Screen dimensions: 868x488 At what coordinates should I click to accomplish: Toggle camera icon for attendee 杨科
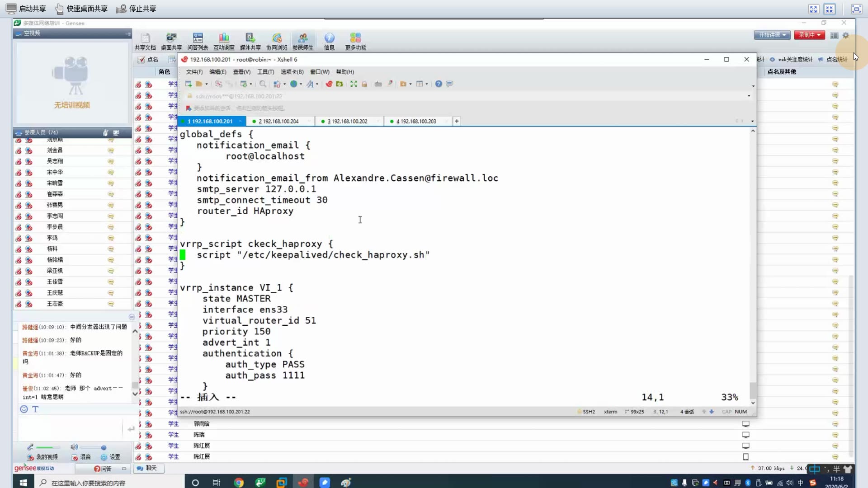click(x=29, y=249)
